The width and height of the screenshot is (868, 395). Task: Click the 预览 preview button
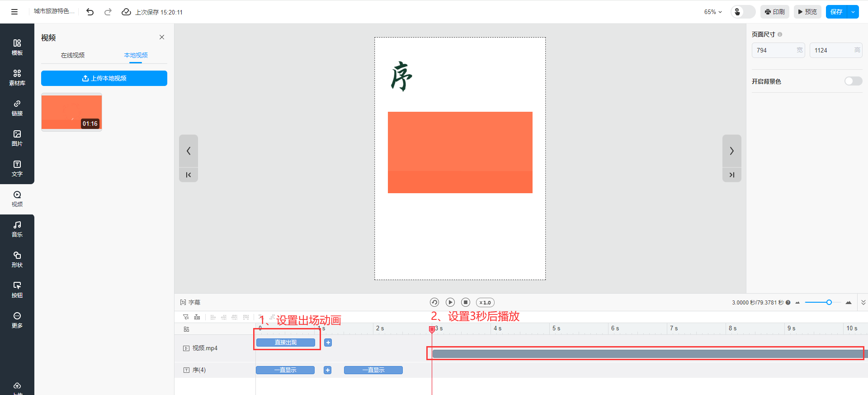tap(807, 12)
